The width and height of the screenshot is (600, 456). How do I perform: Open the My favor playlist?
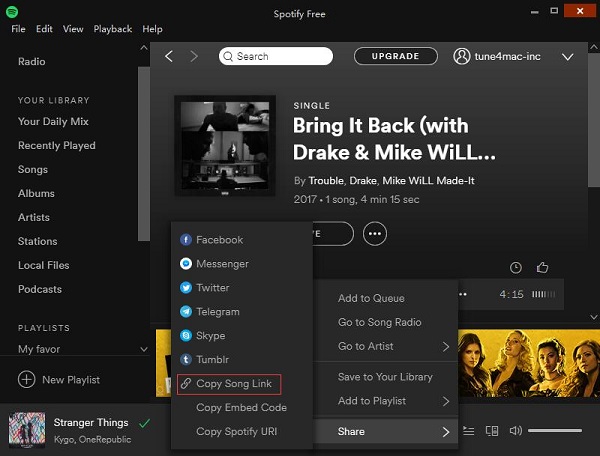tap(39, 349)
